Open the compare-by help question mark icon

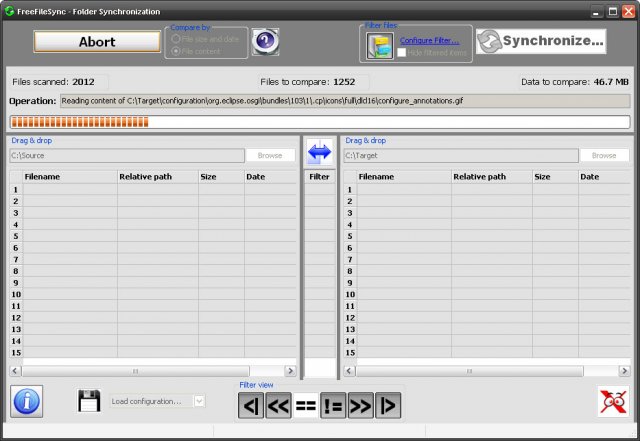[265, 41]
